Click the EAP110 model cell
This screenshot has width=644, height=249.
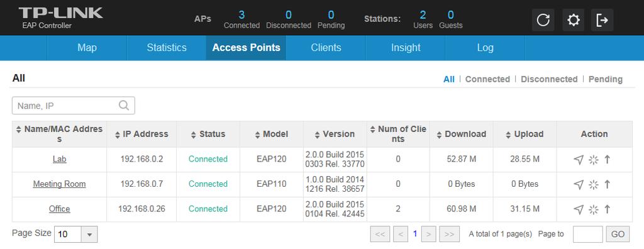[272, 184]
